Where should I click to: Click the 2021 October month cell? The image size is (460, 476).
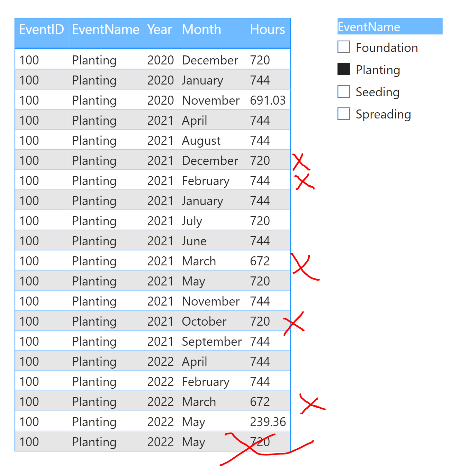(x=204, y=321)
